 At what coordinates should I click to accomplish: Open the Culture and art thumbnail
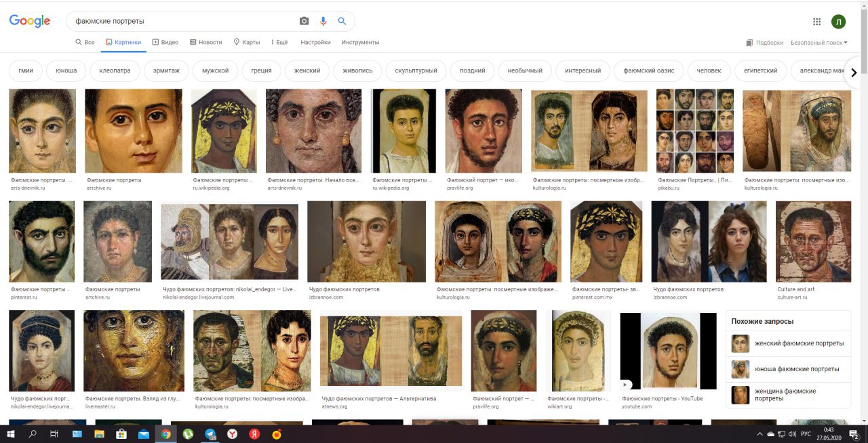pyautogui.click(x=813, y=241)
